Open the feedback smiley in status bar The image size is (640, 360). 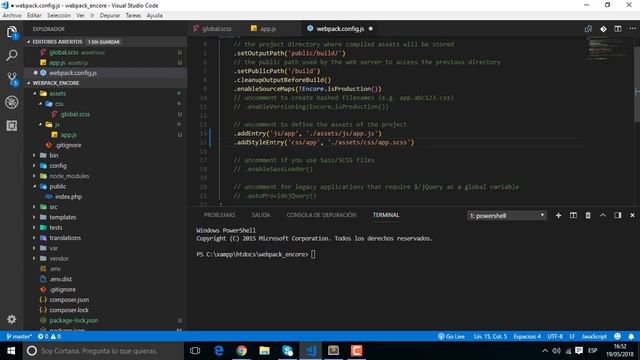pyautogui.click(x=618, y=336)
